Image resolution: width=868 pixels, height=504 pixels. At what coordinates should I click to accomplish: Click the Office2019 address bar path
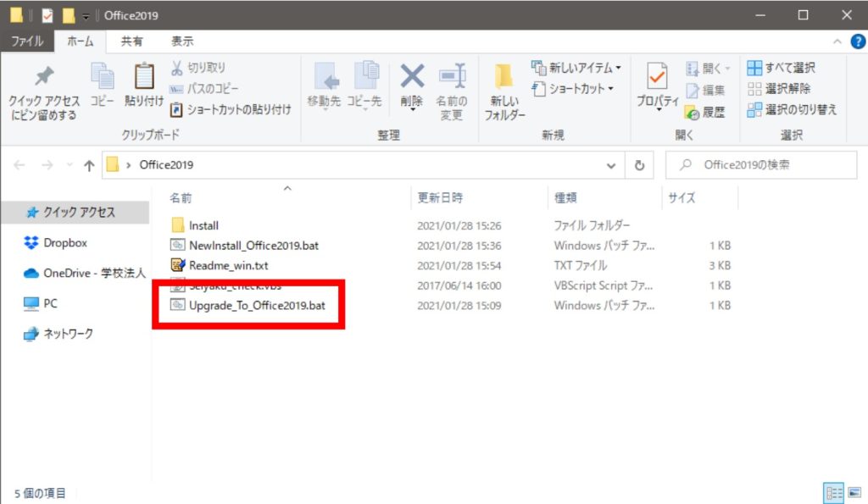166,165
